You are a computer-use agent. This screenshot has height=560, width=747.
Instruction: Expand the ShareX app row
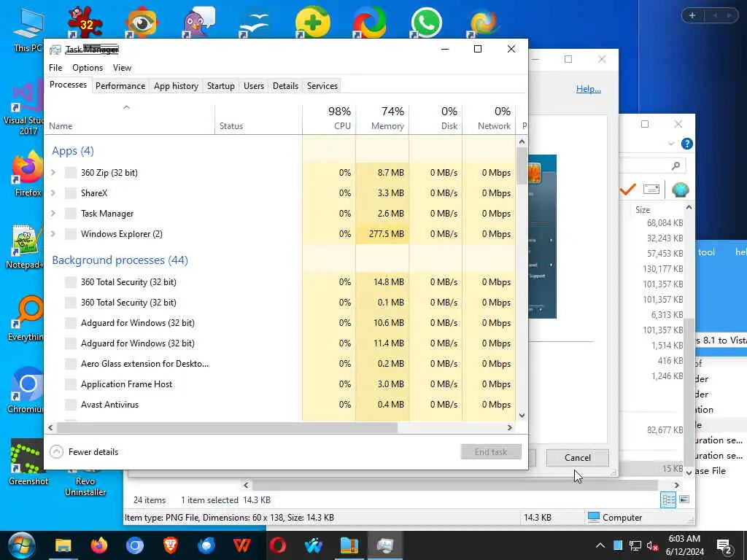(x=53, y=192)
